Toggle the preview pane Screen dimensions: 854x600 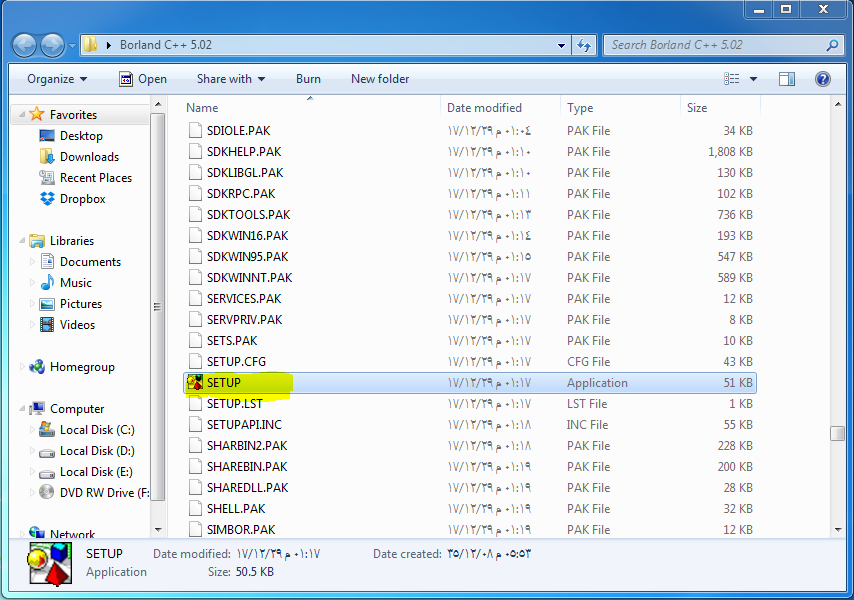(786, 79)
